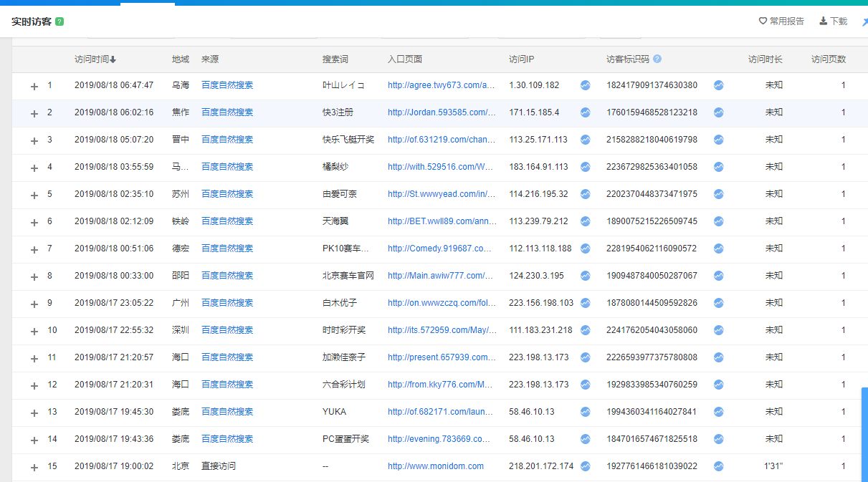Click visit duration 1'31" cell
The image size is (868, 482).
click(x=773, y=466)
